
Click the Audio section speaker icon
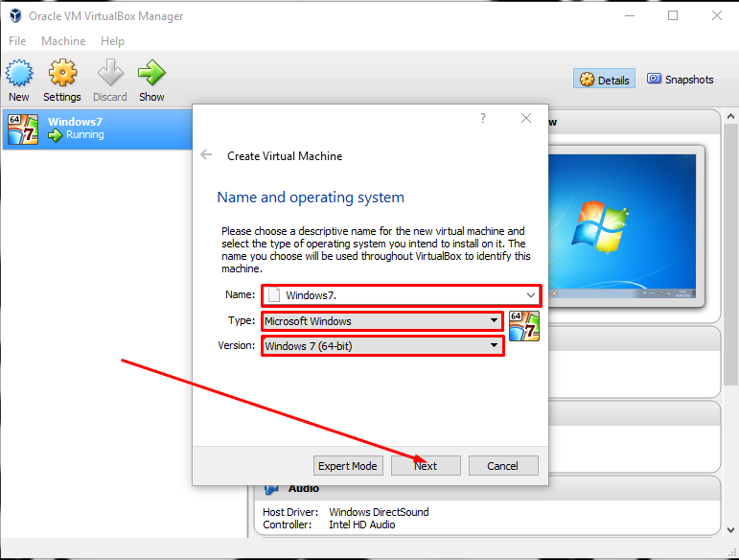point(271,489)
